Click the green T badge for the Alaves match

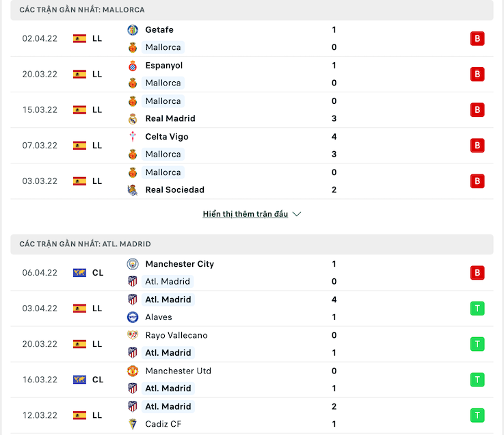tap(477, 308)
